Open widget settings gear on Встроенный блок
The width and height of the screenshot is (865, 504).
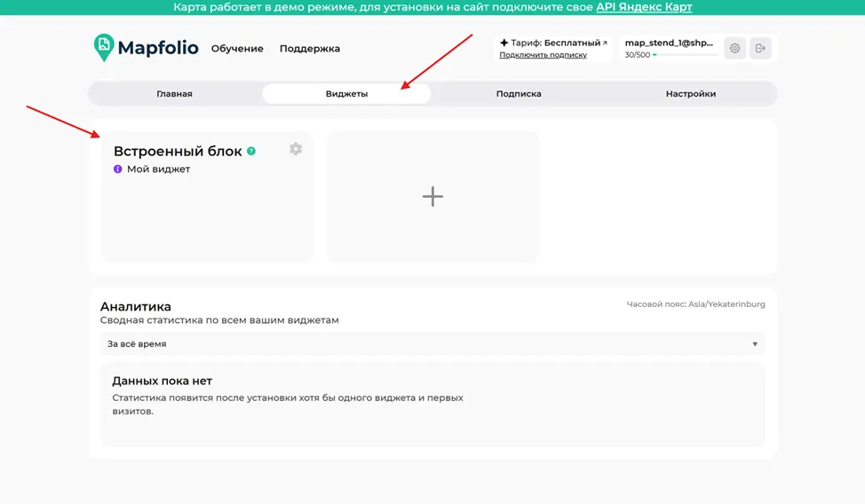296,149
